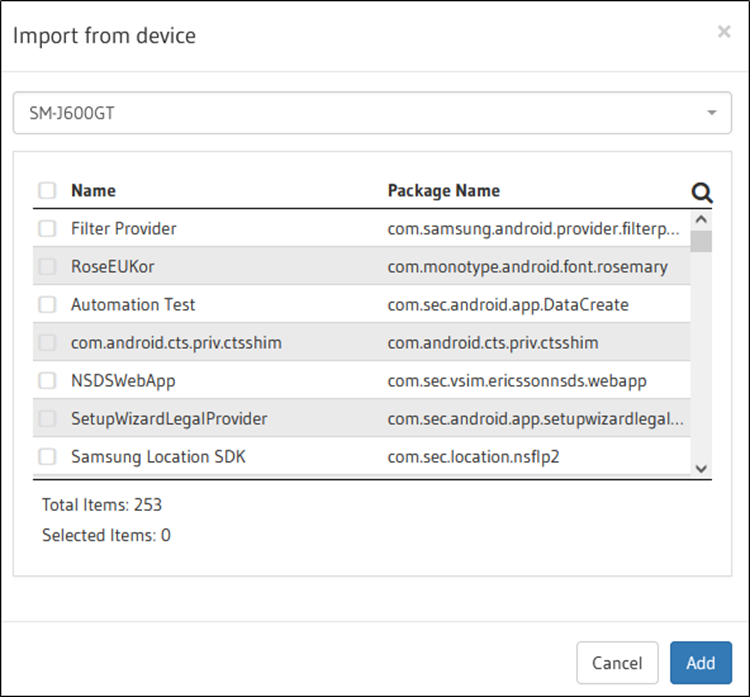Open the package search magnifier icon
The height and width of the screenshot is (697, 750).
pyautogui.click(x=702, y=193)
